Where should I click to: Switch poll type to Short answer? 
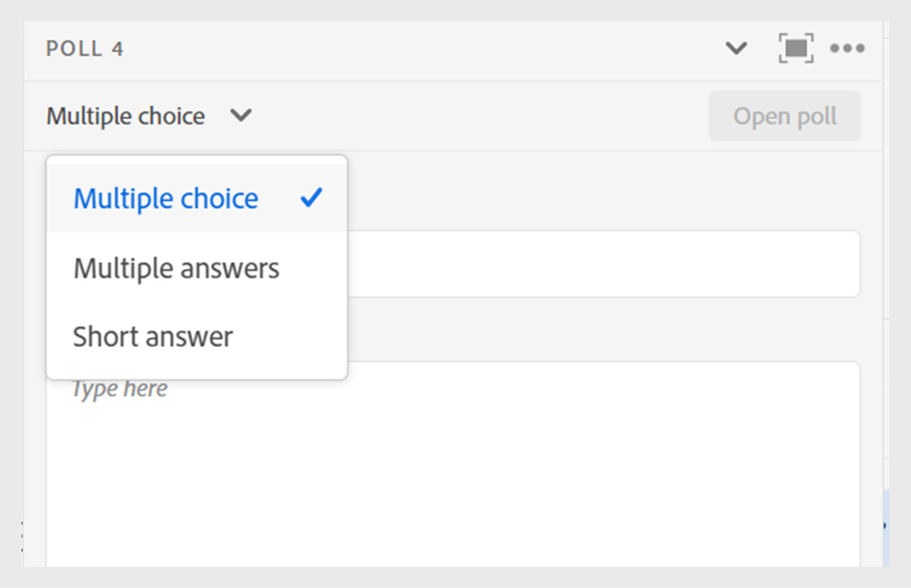[x=153, y=336]
